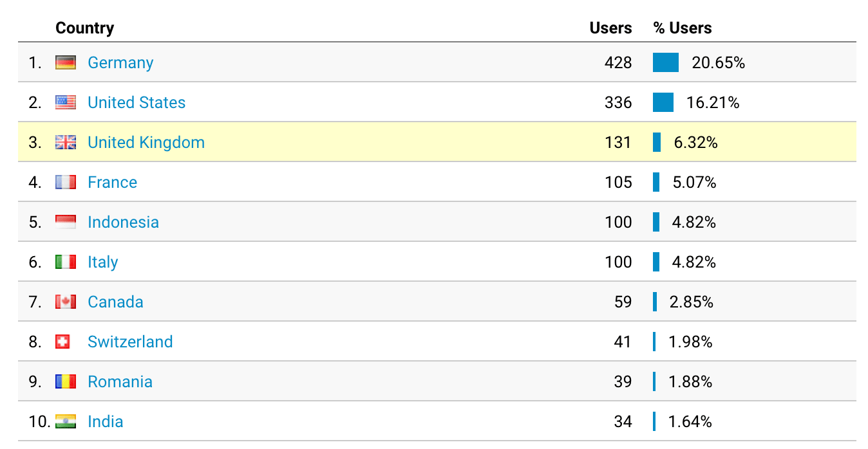868x449 pixels.
Task: Click the United States flag icon
Action: tap(66, 102)
